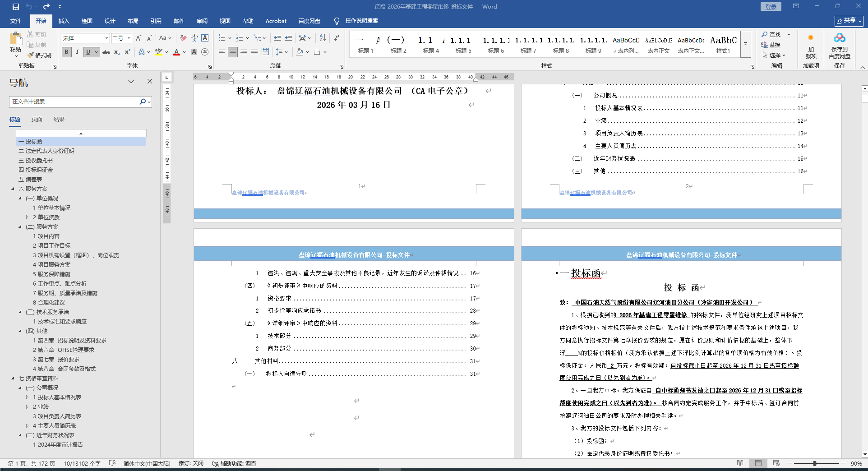Apply character shading with the gray A icon
This screenshot has height=471, width=868.
coord(194,52)
